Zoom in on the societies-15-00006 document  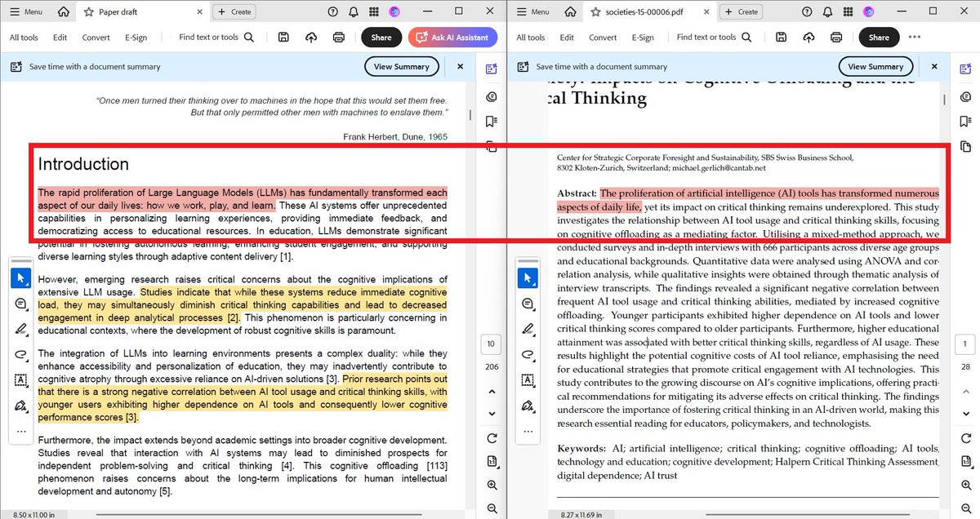[x=966, y=485]
